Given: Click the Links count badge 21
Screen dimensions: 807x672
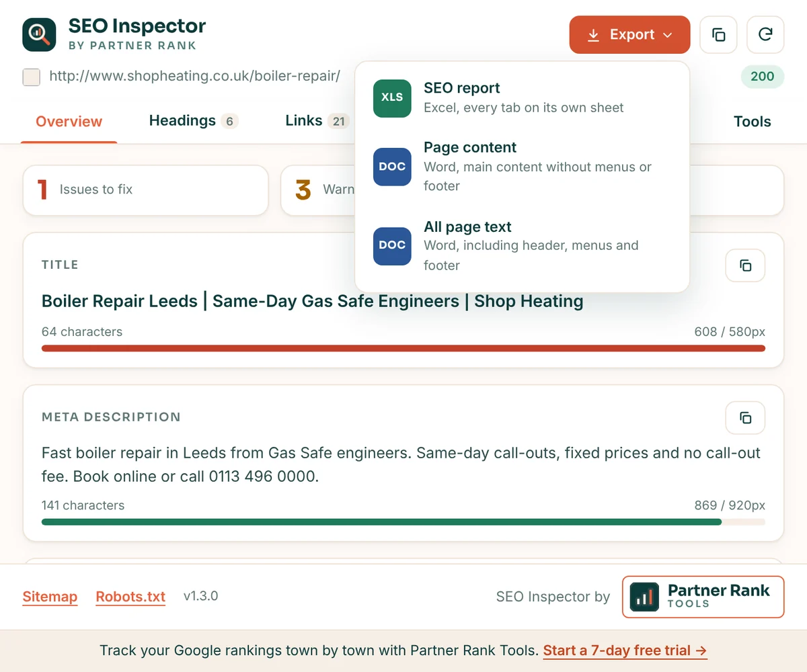Looking at the screenshot, I should pyautogui.click(x=338, y=122).
